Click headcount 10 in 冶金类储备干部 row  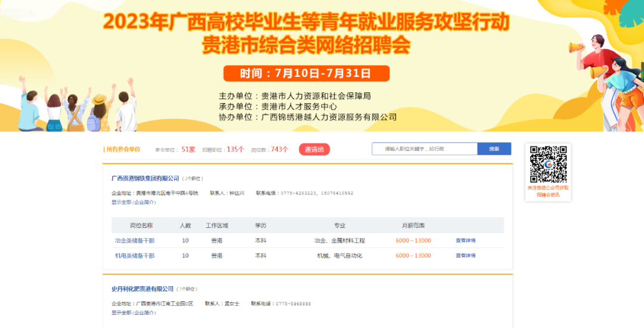pyautogui.click(x=185, y=240)
